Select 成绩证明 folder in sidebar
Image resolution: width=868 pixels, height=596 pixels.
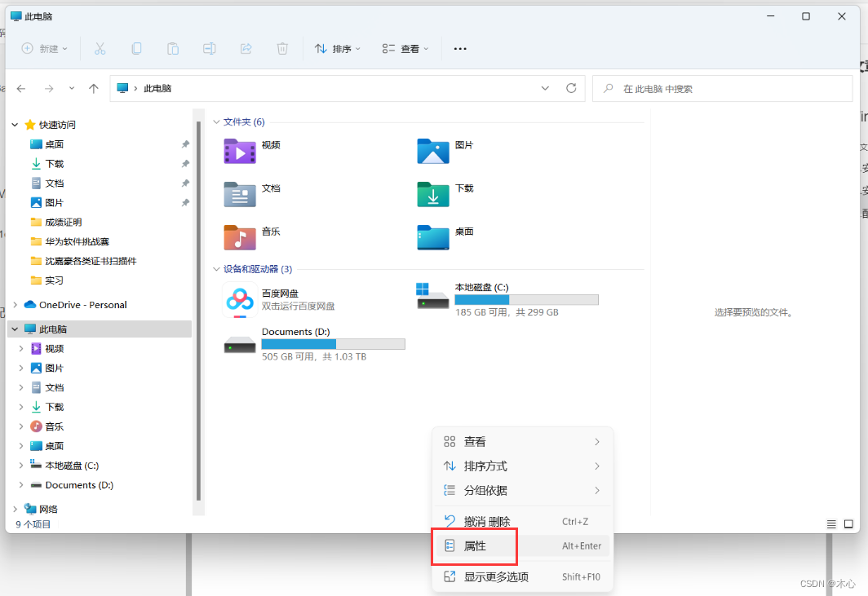[63, 222]
